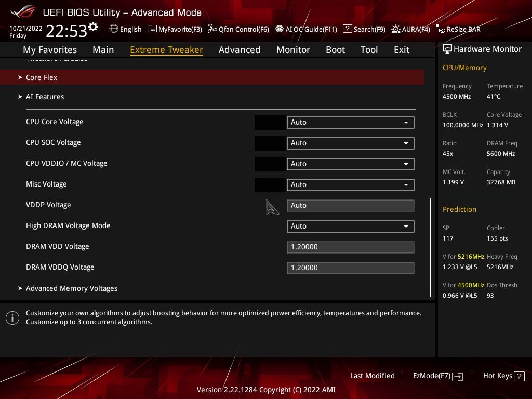Switch to EzMode(F7)
Image resolution: width=532 pixels, height=399 pixels.
[x=437, y=376]
